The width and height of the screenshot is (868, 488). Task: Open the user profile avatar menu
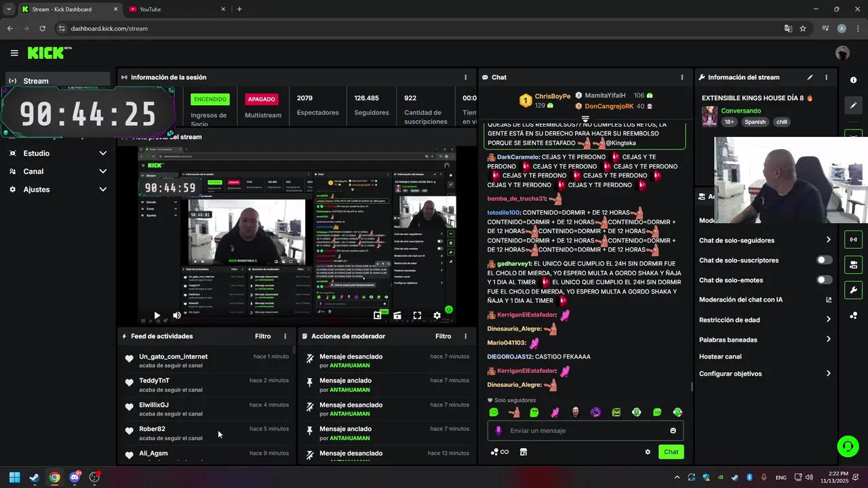pyautogui.click(x=842, y=53)
